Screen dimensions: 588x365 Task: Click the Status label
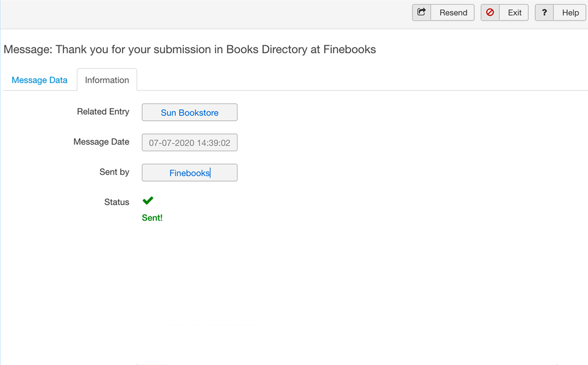click(x=117, y=202)
